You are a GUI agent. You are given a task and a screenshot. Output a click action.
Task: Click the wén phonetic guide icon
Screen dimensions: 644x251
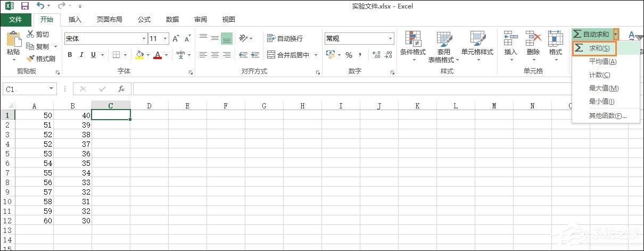pos(180,54)
